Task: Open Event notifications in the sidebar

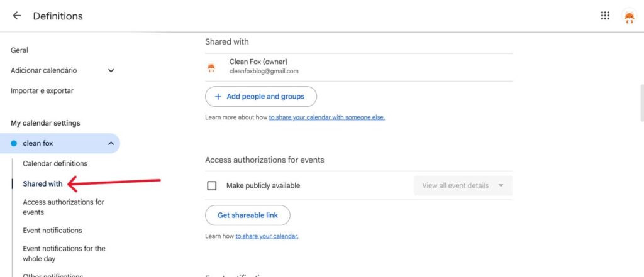Action: (x=53, y=231)
